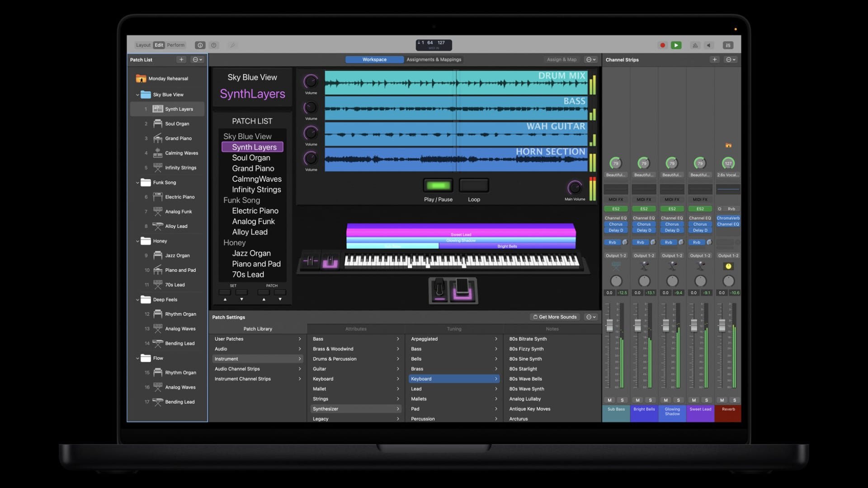Open the Output 1-2 dropdown on first channel strip
Image resolution: width=868 pixels, height=488 pixels.
coord(616,255)
